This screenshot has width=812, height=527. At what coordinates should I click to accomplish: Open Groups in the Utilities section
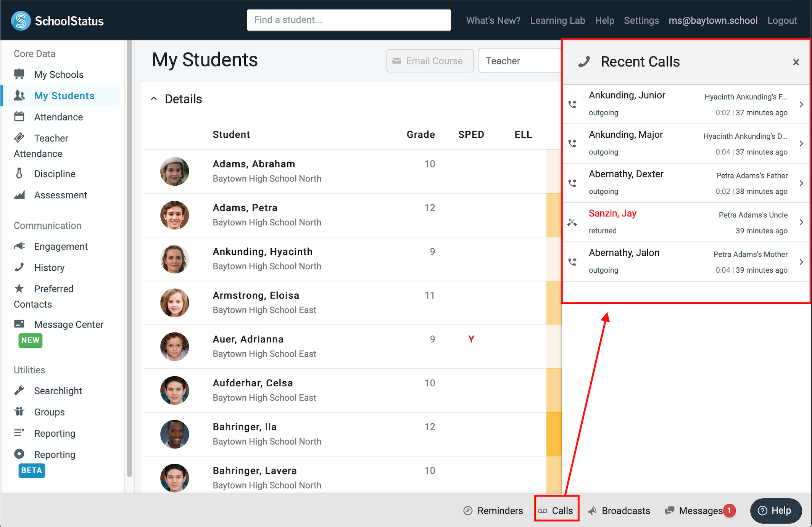[x=49, y=412]
